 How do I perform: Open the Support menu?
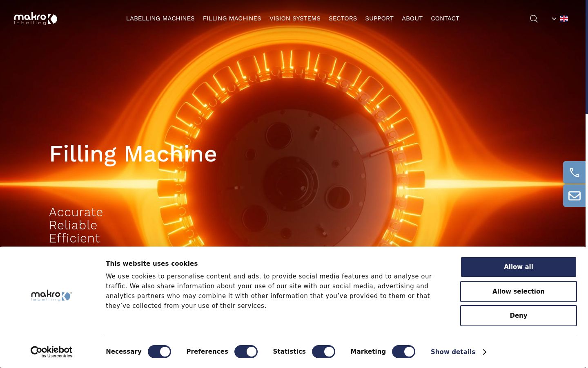tap(379, 18)
